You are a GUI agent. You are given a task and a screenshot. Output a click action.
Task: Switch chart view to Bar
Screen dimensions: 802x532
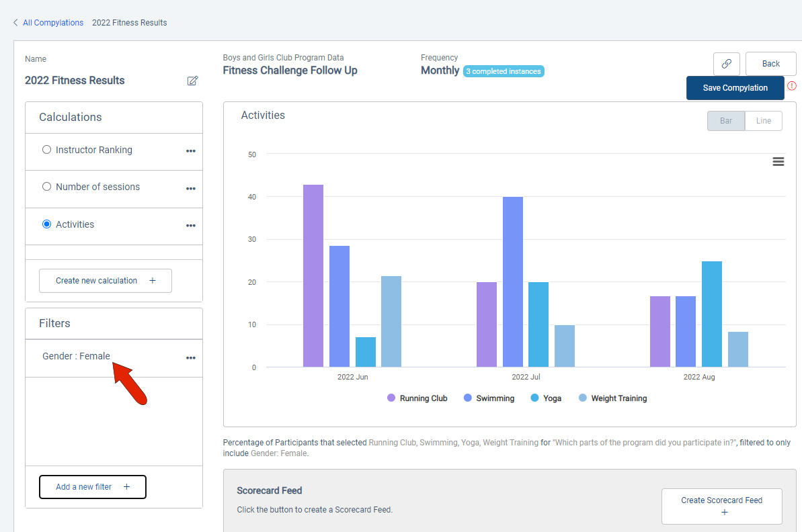(x=726, y=121)
